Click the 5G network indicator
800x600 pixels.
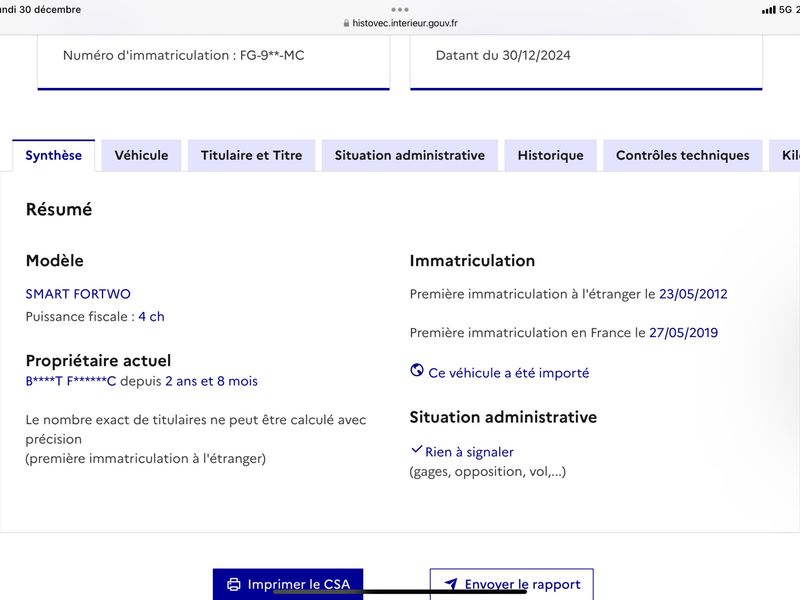pos(785,10)
